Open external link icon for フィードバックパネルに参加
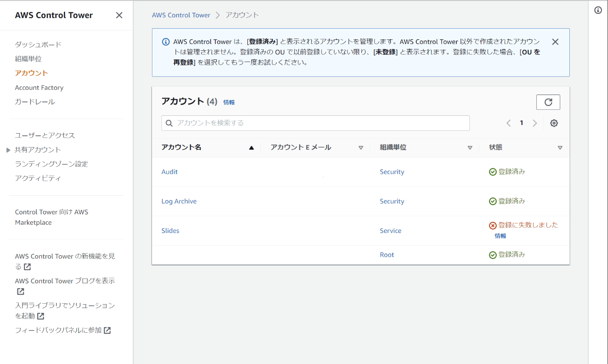The width and height of the screenshot is (608, 364). (107, 331)
